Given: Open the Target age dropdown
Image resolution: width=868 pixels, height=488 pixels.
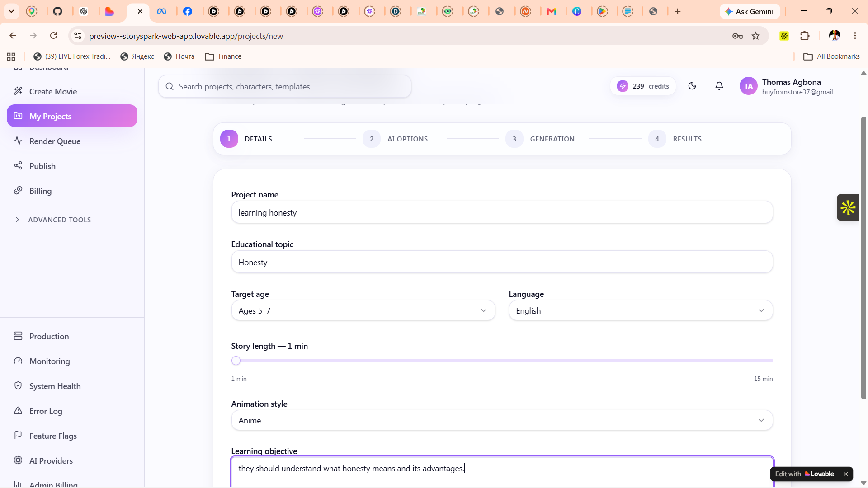Looking at the screenshot, I should [x=363, y=310].
